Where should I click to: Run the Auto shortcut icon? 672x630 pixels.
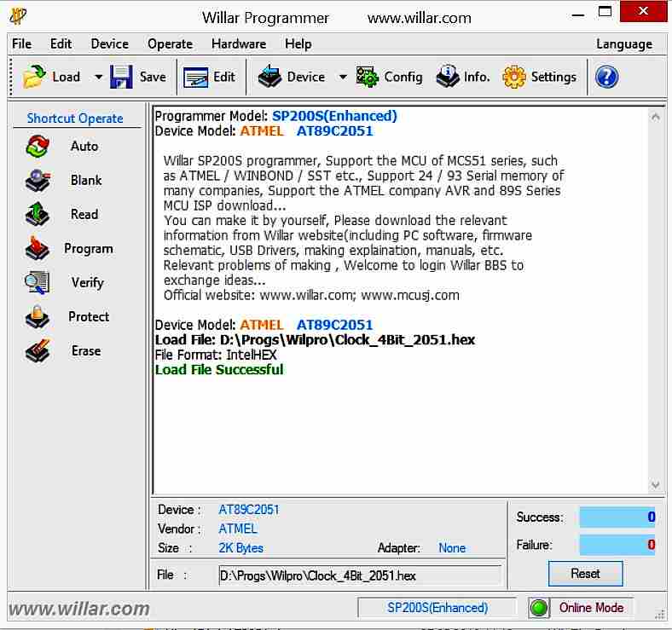tap(38, 147)
